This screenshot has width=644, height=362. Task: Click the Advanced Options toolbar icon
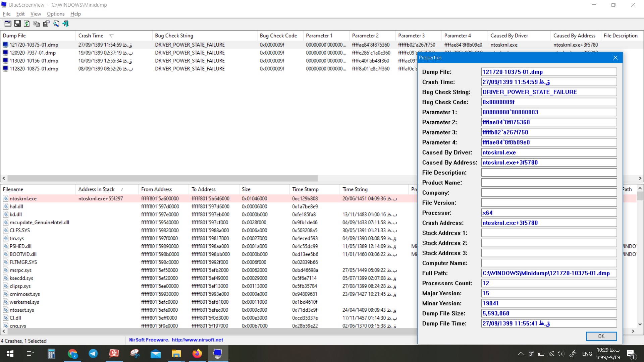pyautogui.click(x=8, y=23)
